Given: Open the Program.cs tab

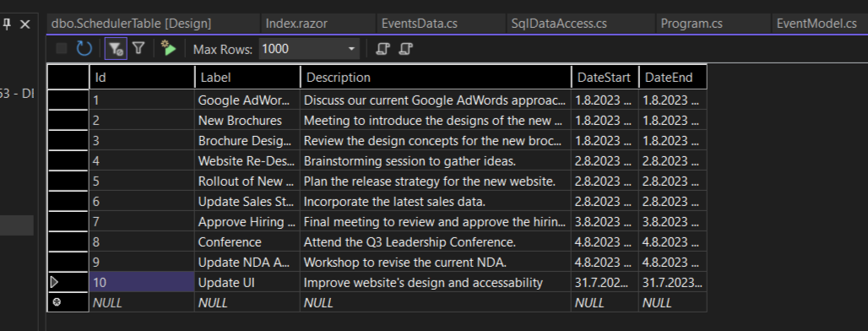Looking at the screenshot, I should 692,24.
